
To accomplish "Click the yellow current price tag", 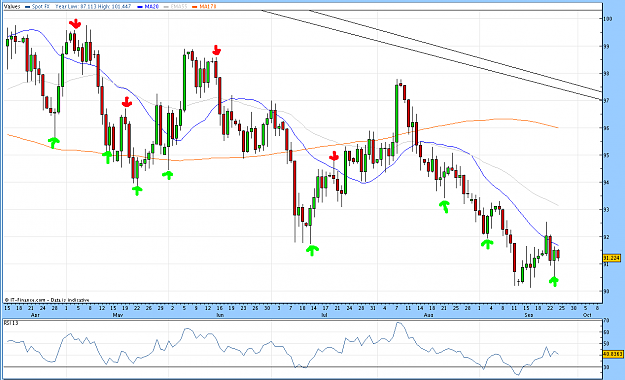I will click(x=612, y=258).
